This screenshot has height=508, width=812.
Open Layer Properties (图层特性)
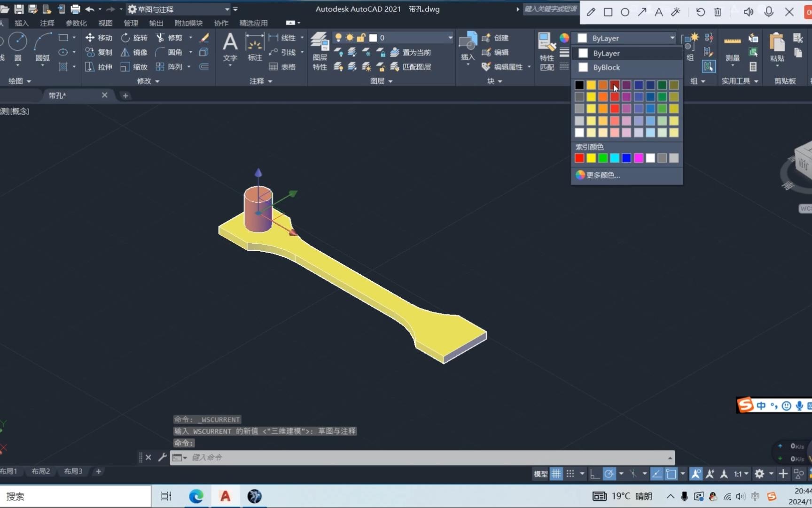coord(320,51)
